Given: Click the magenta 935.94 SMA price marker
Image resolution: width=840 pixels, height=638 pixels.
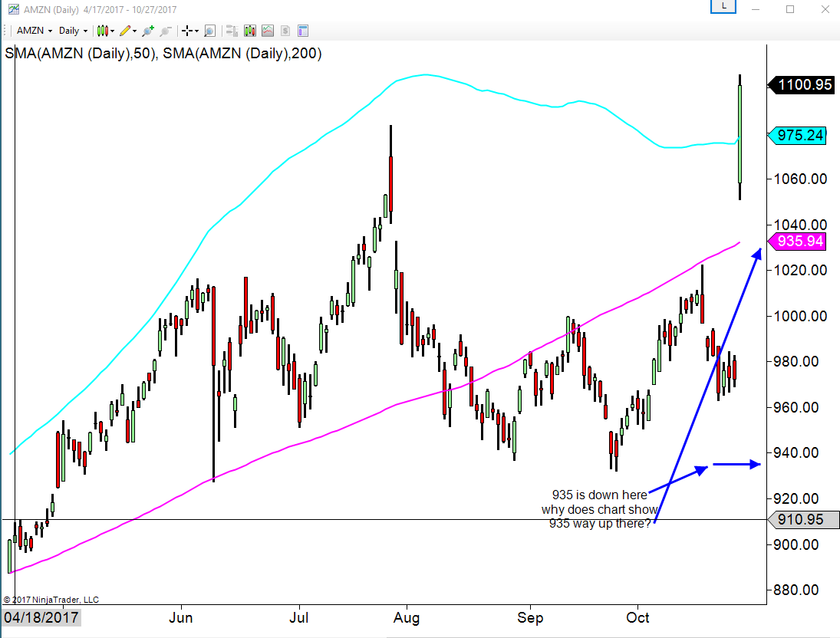Looking at the screenshot, I should point(797,241).
